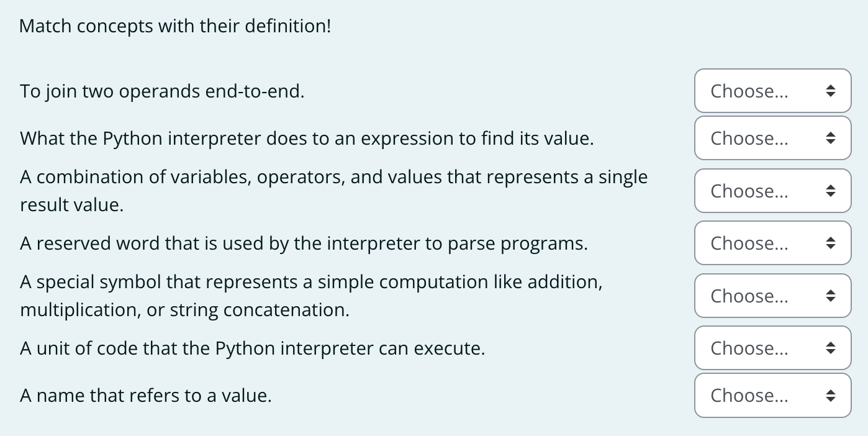Viewport: 868px width, 436px height.
Task: Open the dropdown for 'A unit of code' definition
Action: tap(772, 348)
